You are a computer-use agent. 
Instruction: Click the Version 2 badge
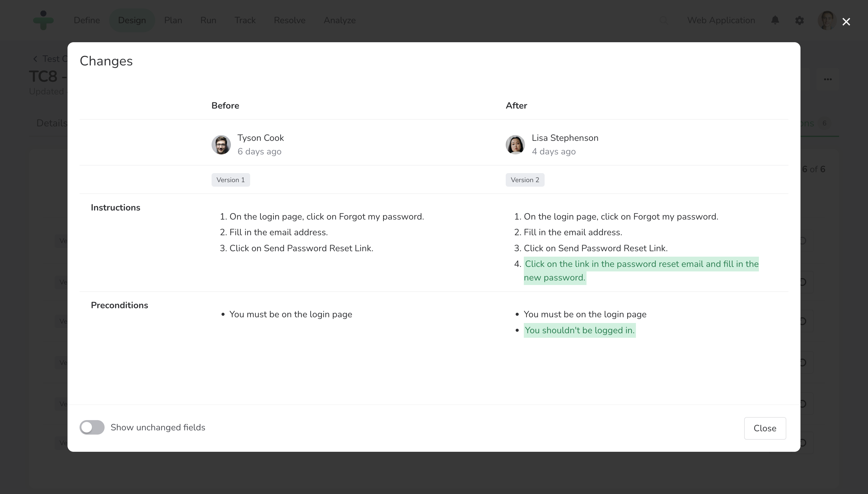[525, 180]
